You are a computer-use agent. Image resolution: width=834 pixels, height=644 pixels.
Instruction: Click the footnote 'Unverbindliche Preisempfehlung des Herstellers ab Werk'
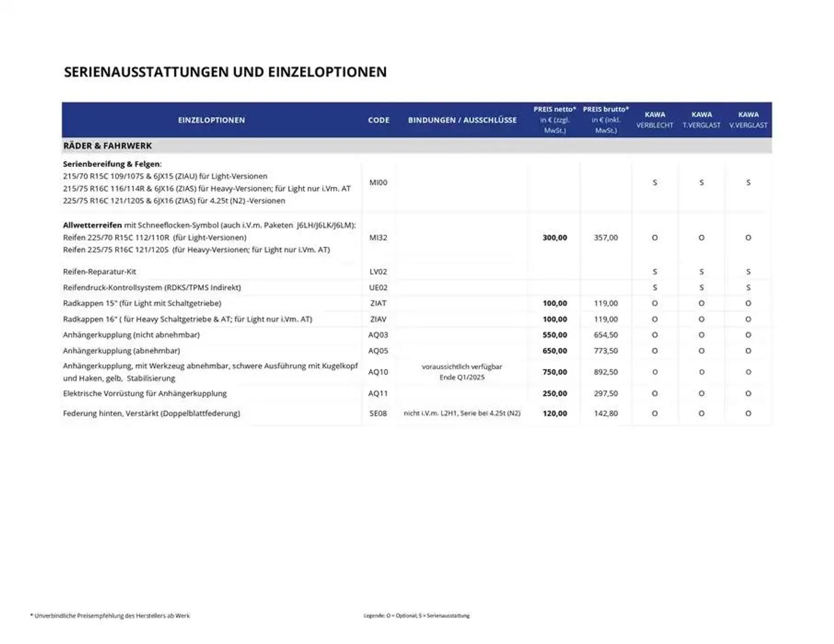[110, 616]
